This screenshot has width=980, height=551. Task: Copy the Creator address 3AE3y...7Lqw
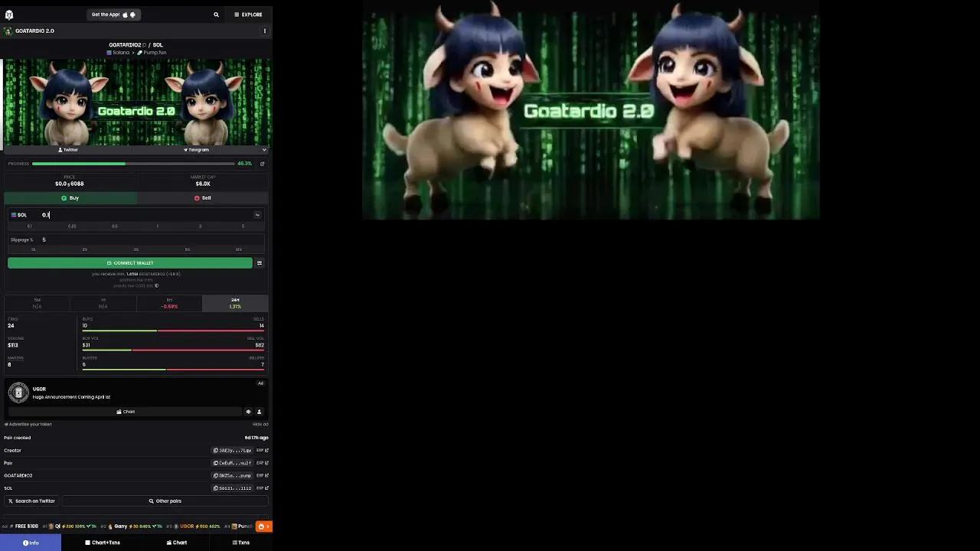(x=232, y=451)
